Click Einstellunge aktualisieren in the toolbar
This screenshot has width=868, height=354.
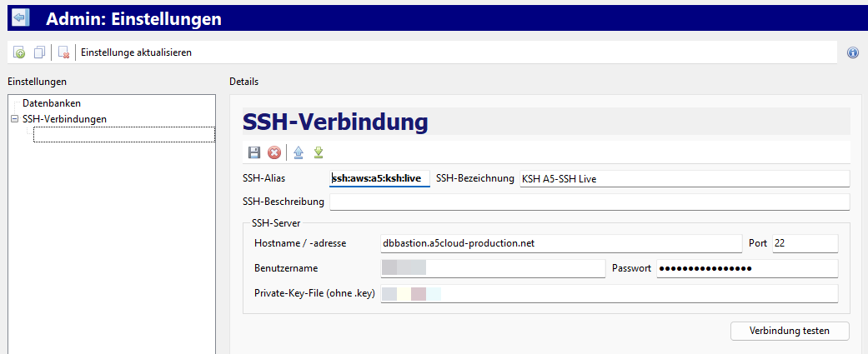coord(136,52)
